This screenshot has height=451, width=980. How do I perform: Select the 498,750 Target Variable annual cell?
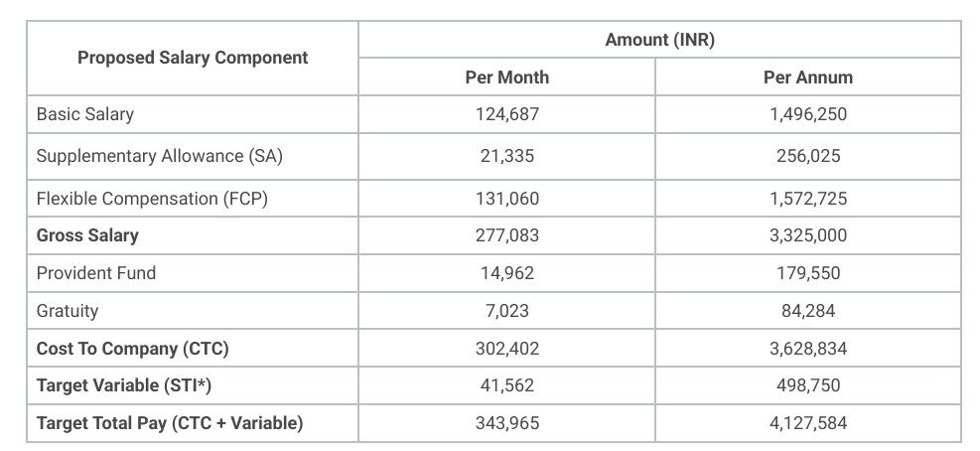pyautogui.click(x=808, y=385)
